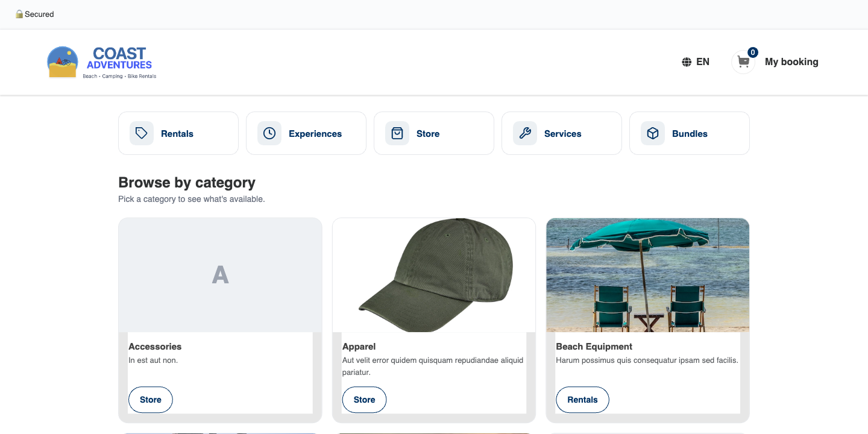Click the Beach Equipment card title
Viewport: 868px width, 434px height.
594,347
